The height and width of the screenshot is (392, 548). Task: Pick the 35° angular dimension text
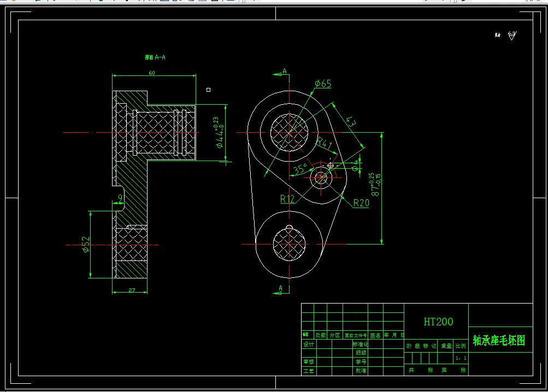tap(300, 169)
